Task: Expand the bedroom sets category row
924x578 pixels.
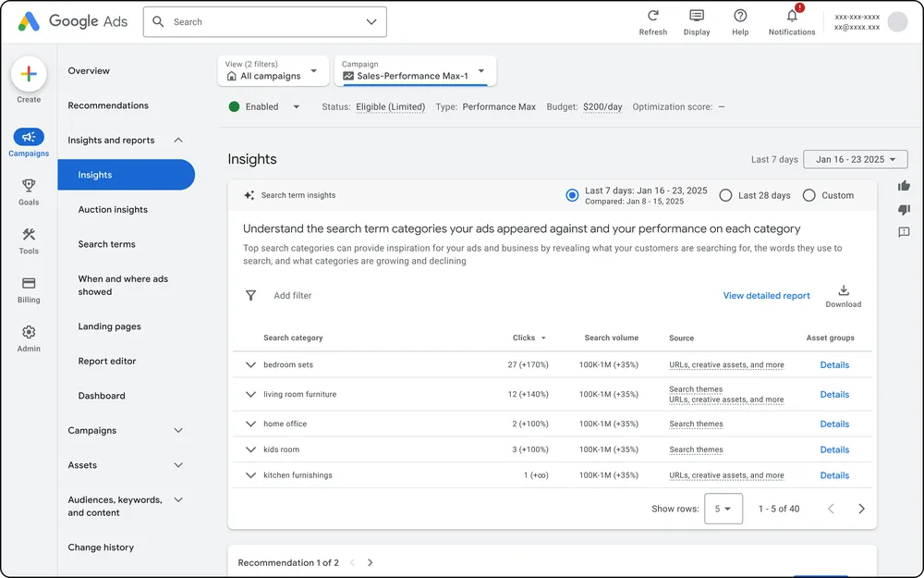Action: [x=250, y=365]
